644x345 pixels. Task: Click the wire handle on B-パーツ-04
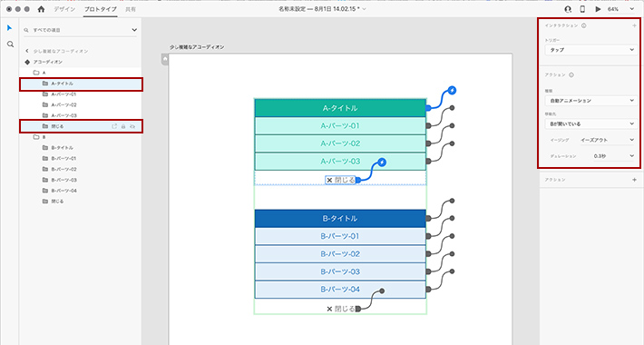click(428, 290)
